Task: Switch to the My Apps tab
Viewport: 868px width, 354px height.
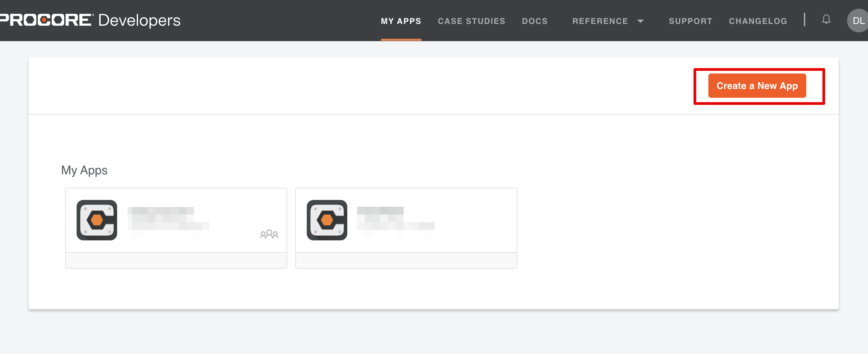Action: (x=401, y=21)
